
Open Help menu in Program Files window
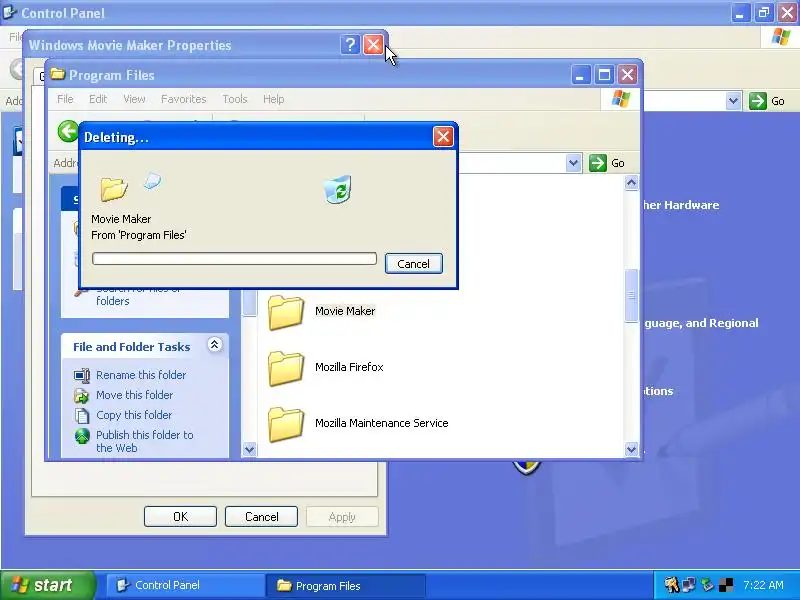pos(273,99)
